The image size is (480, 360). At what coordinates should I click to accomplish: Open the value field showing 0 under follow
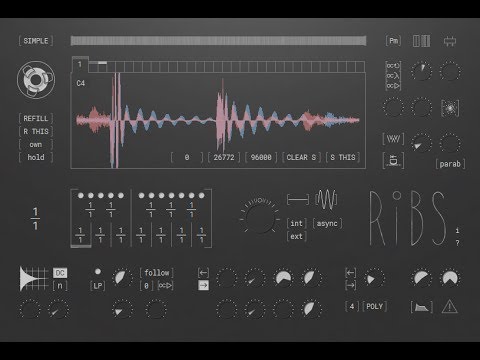[146, 286]
